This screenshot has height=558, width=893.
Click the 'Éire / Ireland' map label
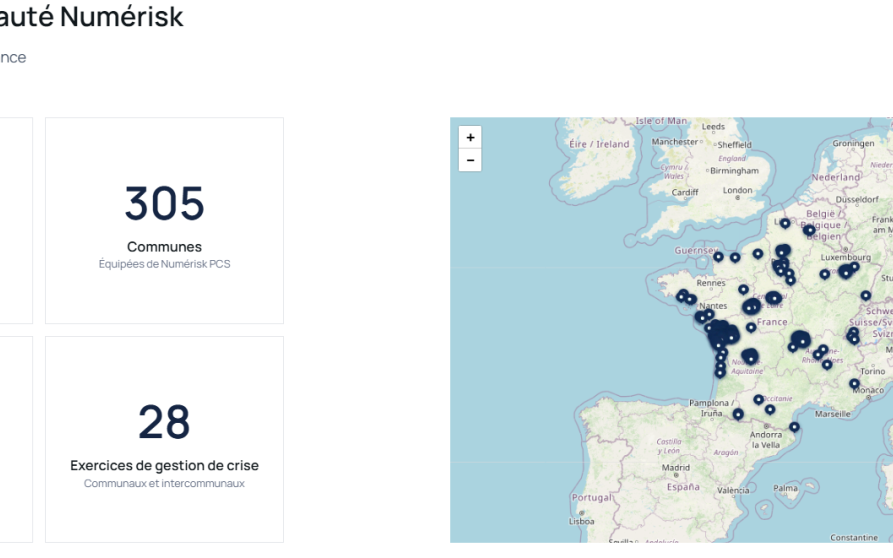pos(599,144)
